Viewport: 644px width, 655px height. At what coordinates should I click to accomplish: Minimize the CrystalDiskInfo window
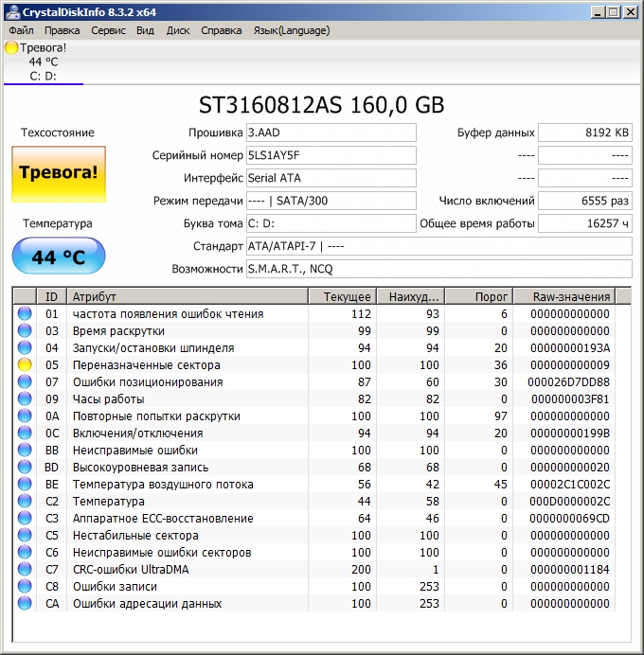coord(598,12)
